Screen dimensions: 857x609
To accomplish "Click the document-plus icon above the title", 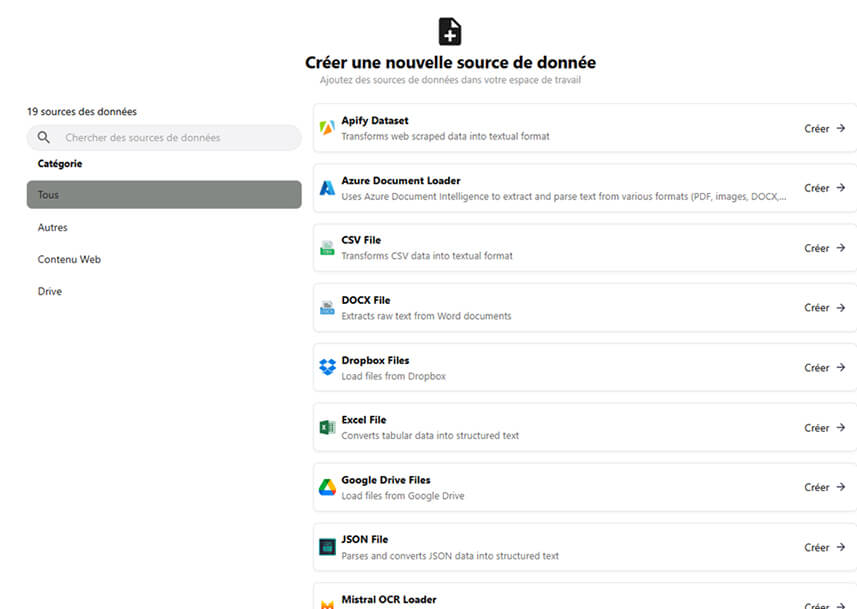I will tap(449, 31).
